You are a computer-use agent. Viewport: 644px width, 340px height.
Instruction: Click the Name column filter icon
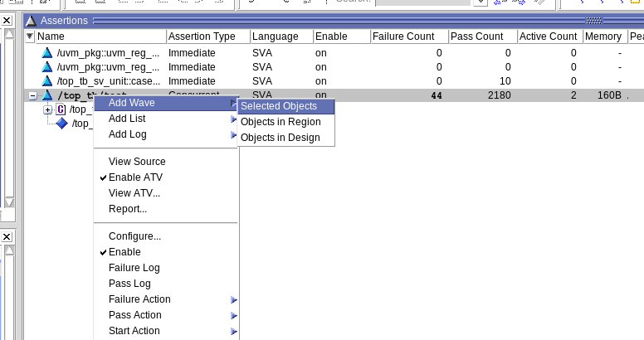[30, 36]
